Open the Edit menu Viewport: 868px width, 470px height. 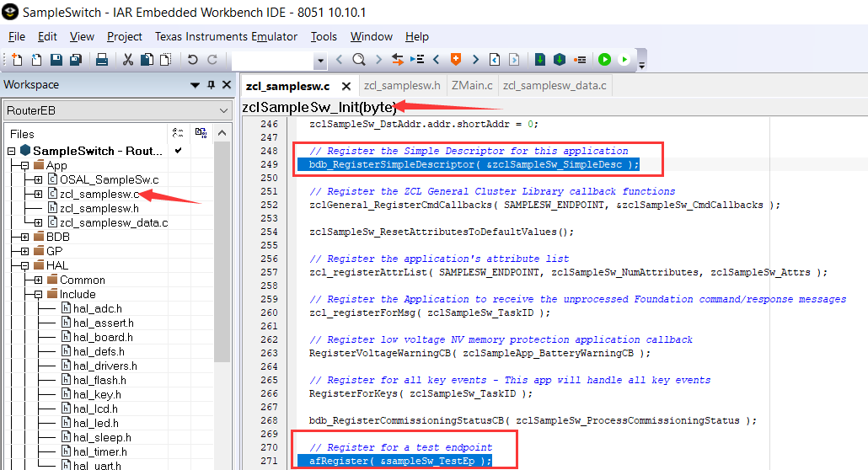click(47, 36)
